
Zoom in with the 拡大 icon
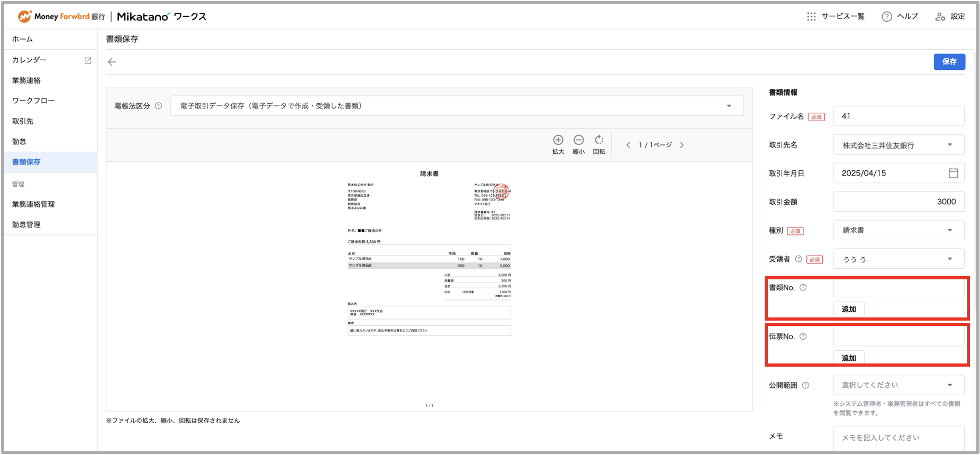click(558, 140)
